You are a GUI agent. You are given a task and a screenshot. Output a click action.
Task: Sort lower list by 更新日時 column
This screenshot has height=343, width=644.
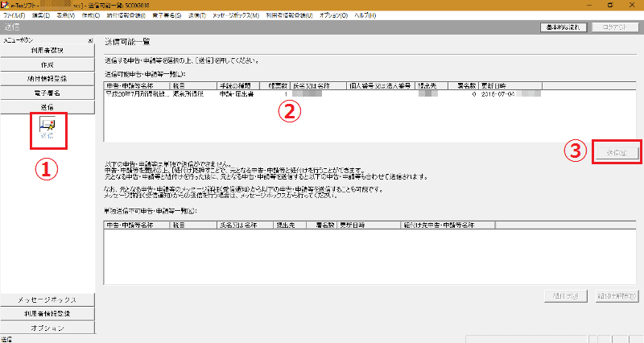(x=369, y=225)
